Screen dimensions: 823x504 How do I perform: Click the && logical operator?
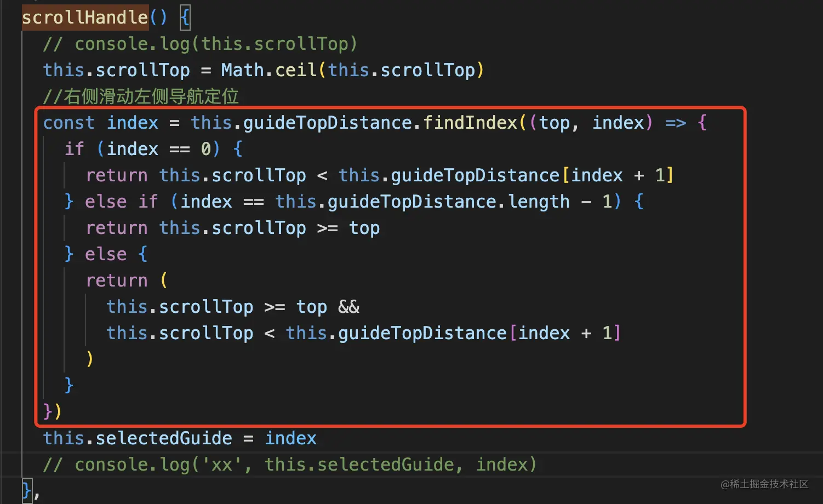[348, 307]
